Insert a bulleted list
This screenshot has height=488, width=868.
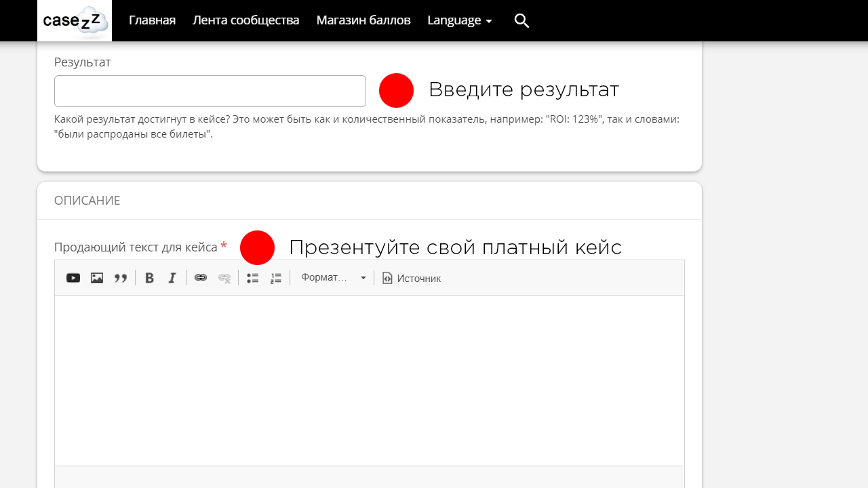253,278
